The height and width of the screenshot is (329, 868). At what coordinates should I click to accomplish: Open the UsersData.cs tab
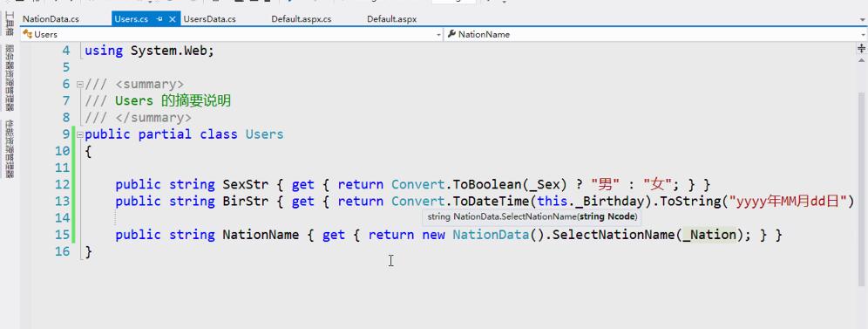coord(210,19)
